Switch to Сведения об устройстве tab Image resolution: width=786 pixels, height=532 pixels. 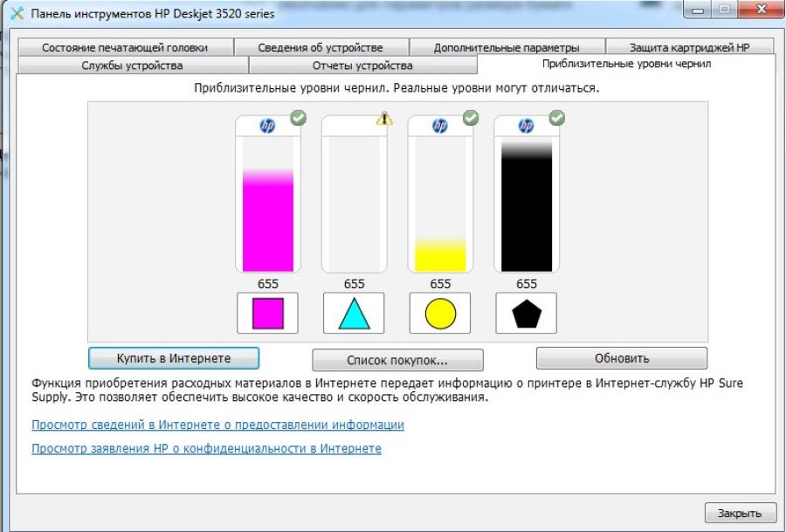click(321, 48)
